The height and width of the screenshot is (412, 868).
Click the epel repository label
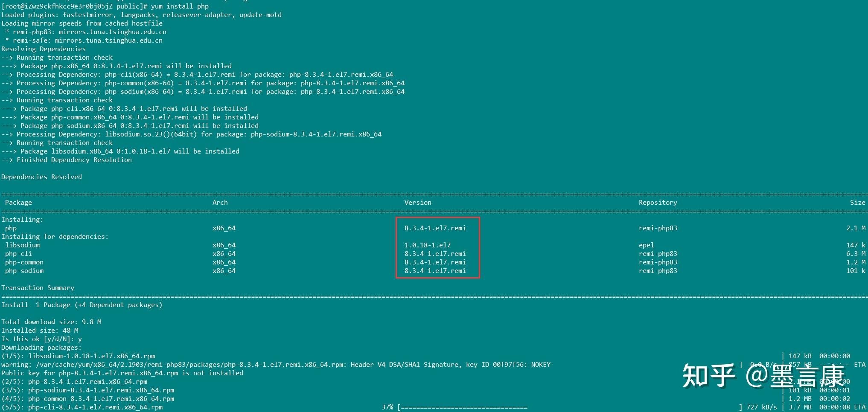[x=647, y=245]
